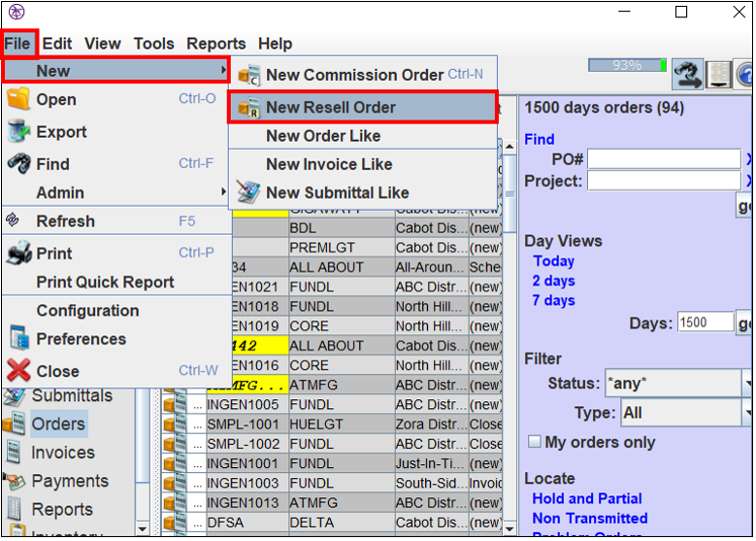Click the New Commission Order icon
Screen dimensions: 756x541
pyautogui.click(x=249, y=76)
